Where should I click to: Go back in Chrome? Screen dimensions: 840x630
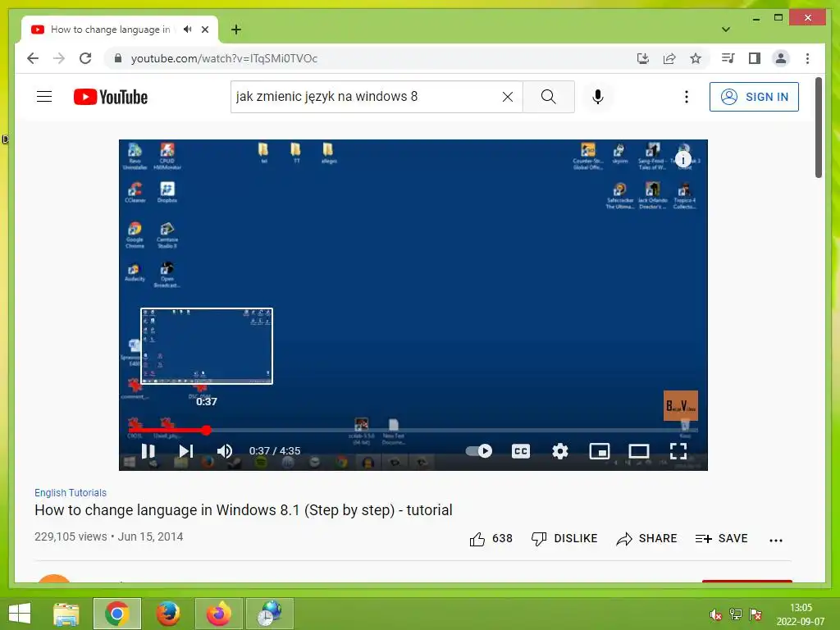33,58
